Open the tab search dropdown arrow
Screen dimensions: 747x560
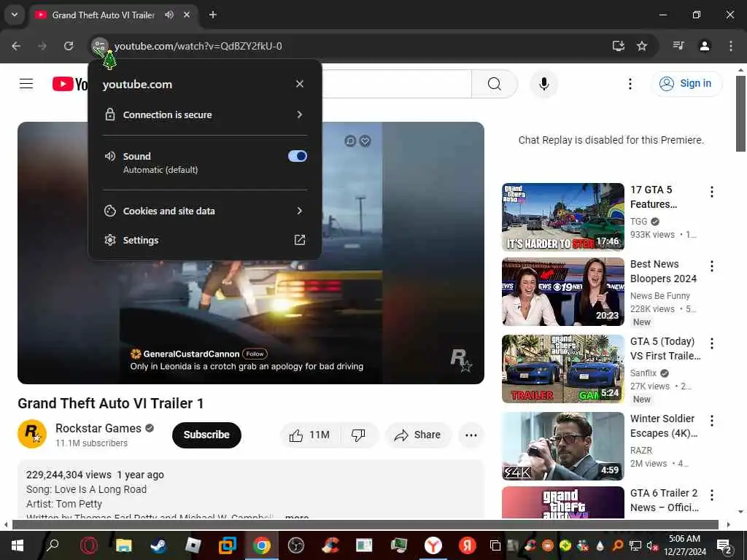point(15,15)
